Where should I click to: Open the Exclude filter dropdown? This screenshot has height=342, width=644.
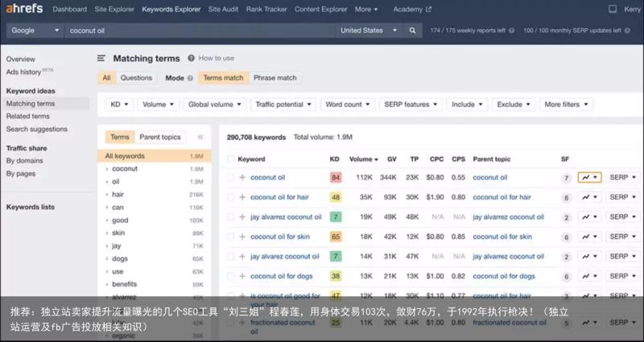[x=514, y=105]
